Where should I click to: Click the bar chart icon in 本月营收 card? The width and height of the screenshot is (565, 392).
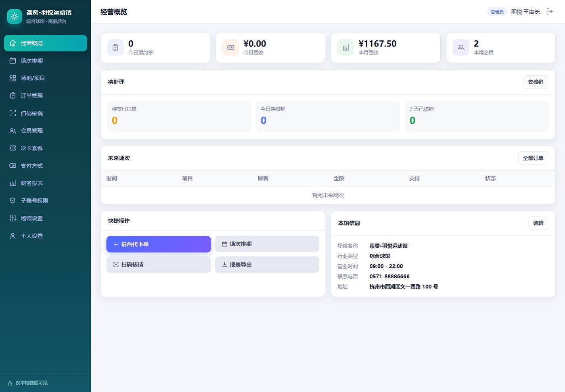click(x=345, y=48)
